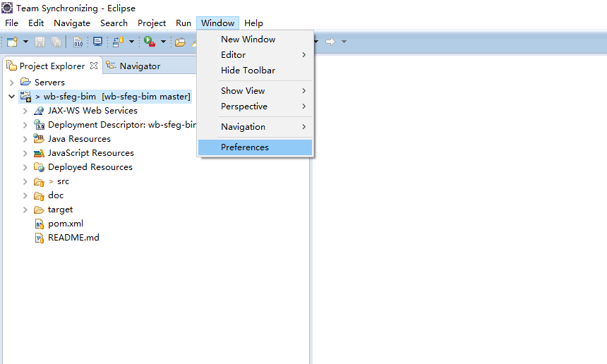Image resolution: width=607 pixels, height=364 pixels.
Task: Expand the Java Resources node
Action: [25, 139]
